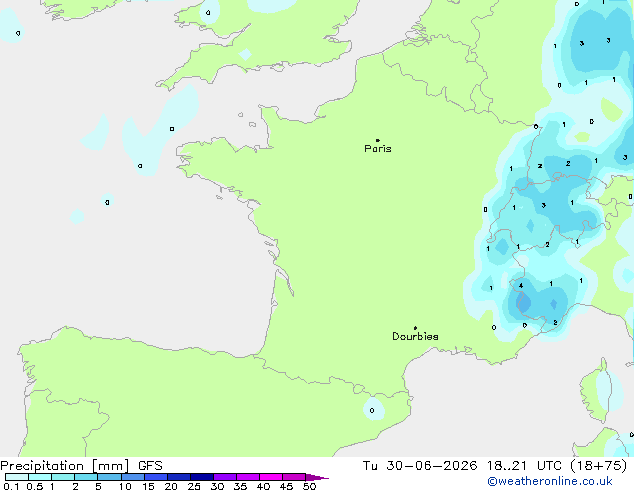Click the '(18+75)' forecast offset text
The image size is (634, 490).
599,466
